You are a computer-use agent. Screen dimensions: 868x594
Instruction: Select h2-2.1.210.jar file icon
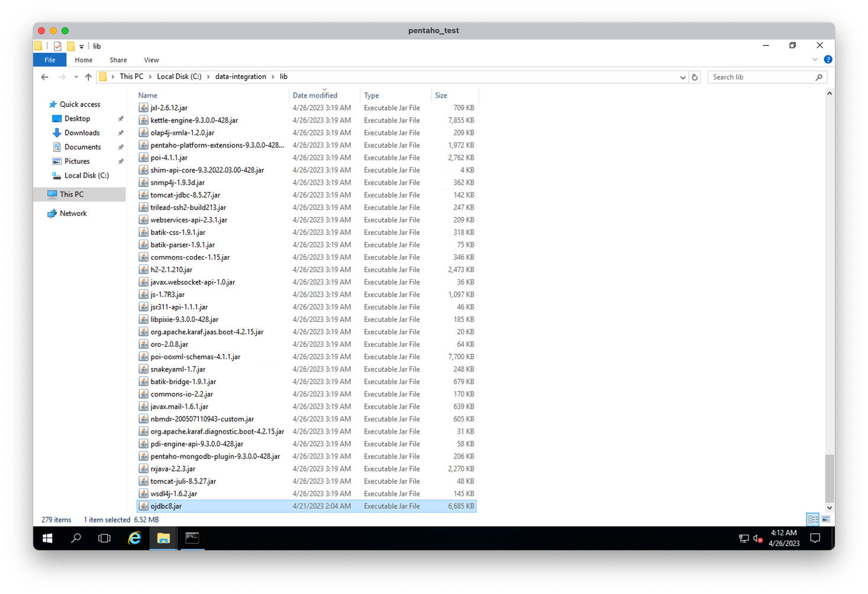pyautogui.click(x=143, y=269)
